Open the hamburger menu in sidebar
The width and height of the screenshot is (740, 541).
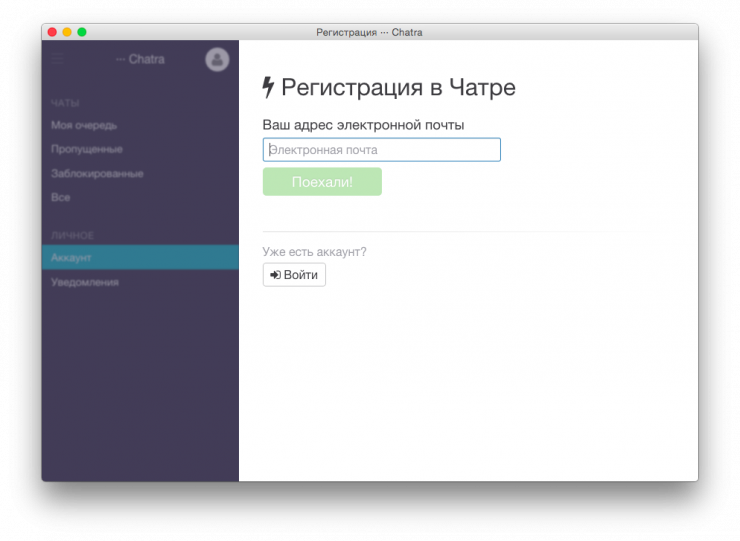coord(58,60)
